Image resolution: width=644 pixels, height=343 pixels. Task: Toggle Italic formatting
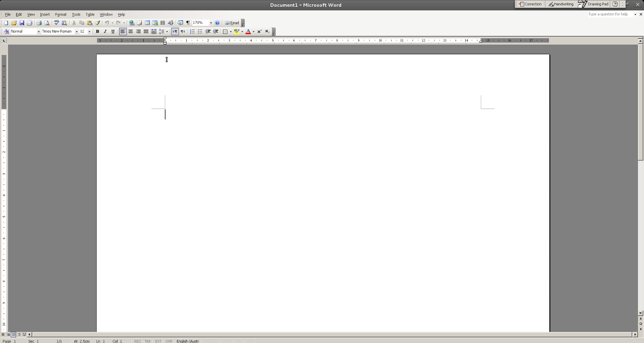(x=105, y=31)
